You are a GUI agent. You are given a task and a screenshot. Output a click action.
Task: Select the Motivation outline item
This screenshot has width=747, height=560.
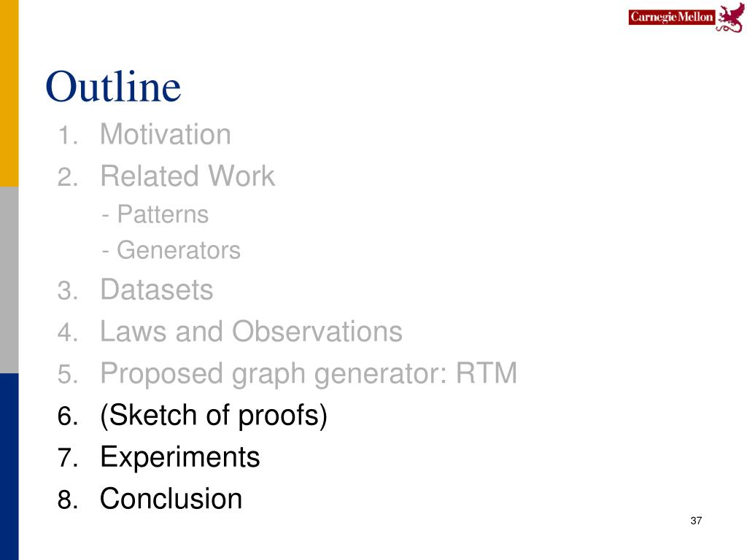pos(166,134)
